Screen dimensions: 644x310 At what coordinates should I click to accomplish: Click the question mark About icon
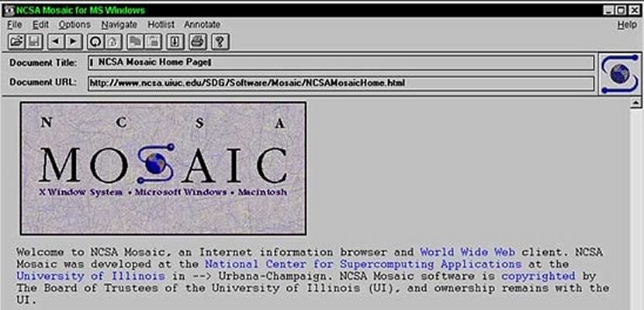pos(220,41)
